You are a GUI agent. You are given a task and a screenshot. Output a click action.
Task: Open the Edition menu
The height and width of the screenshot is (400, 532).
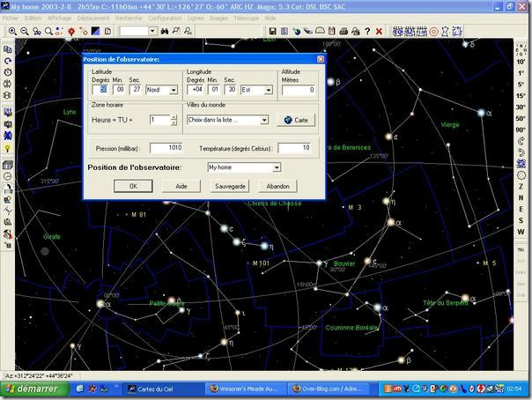click(x=33, y=18)
